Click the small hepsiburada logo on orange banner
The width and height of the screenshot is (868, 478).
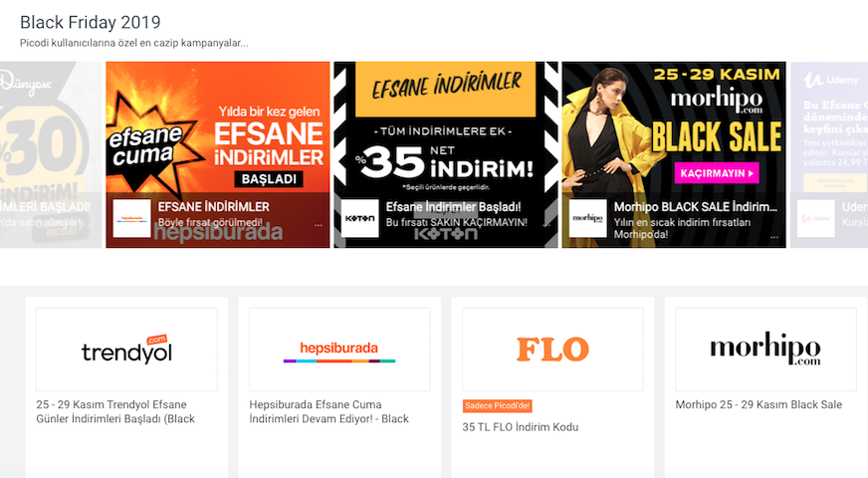tap(131, 219)
